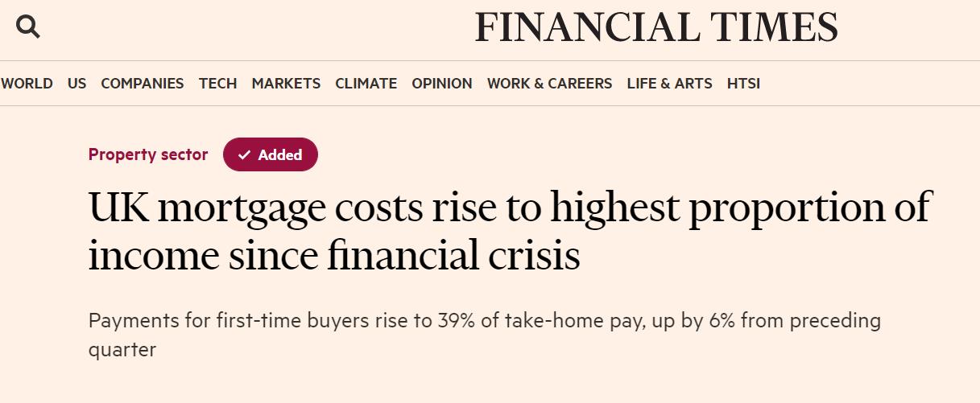
Task: Select Companies in the navigation bar
Action: point(142,84)
